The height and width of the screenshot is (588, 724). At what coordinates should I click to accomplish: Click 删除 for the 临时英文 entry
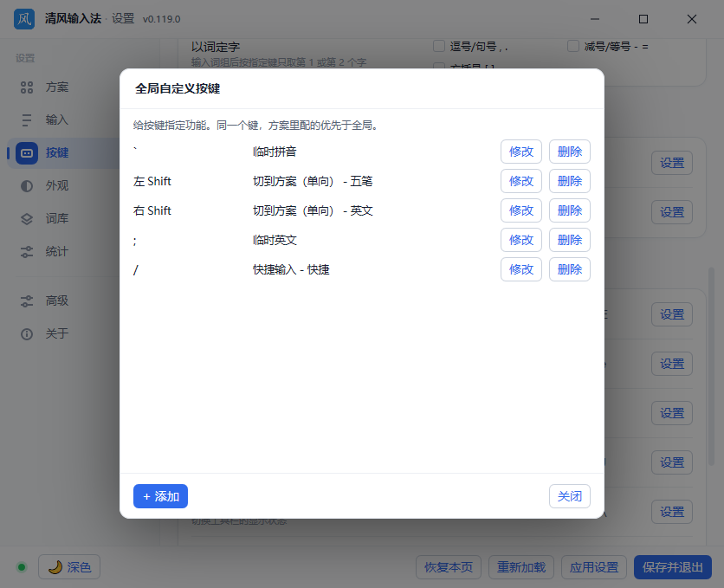569,240
